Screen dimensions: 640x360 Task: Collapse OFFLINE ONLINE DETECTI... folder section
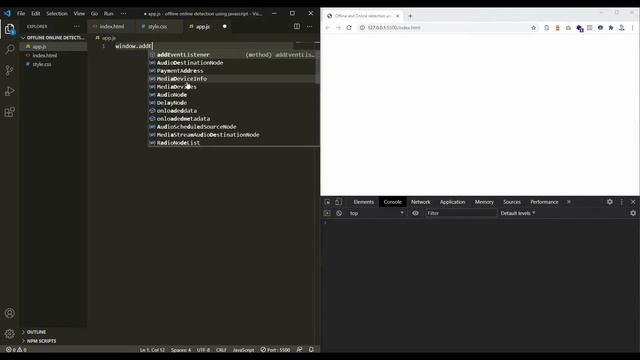53,38
